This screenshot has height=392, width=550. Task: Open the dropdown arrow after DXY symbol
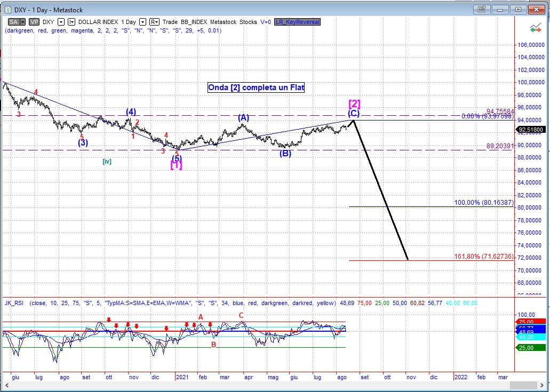click(61, 22)
